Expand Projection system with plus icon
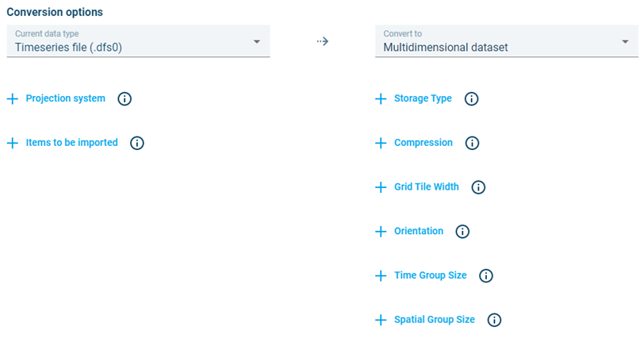The height and width of the screenshot is (338, 644). [x=13, y=99]
